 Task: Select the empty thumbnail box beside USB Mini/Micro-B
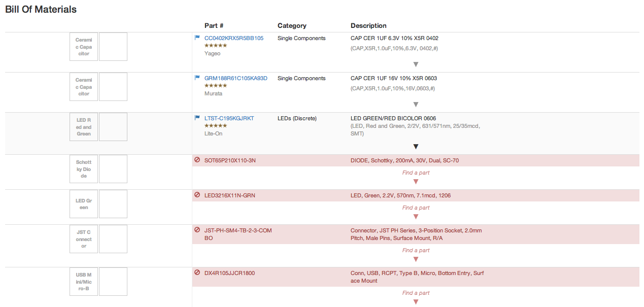[x=113, y=282]
